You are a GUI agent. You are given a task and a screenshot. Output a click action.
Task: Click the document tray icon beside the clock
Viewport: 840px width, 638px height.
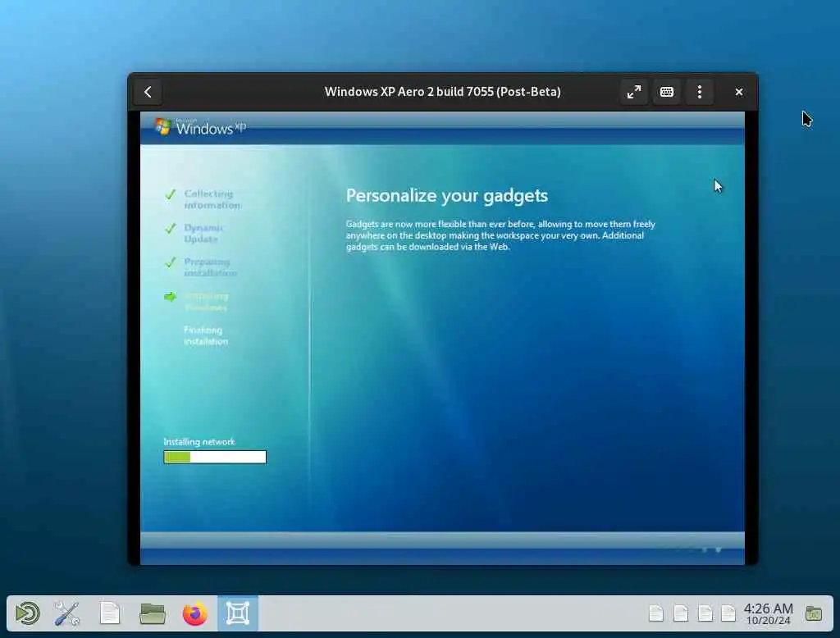[728, 613]
